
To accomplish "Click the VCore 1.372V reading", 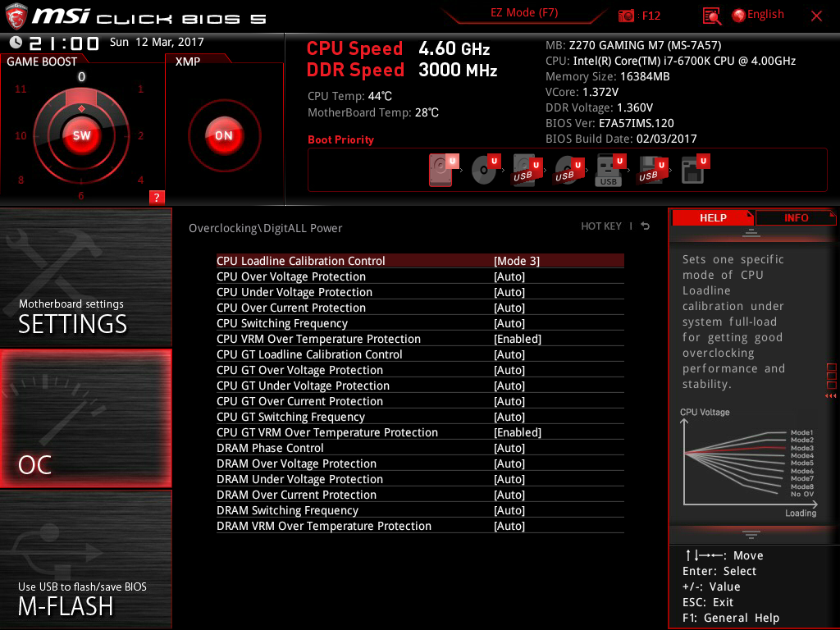I will click(582, 92).
